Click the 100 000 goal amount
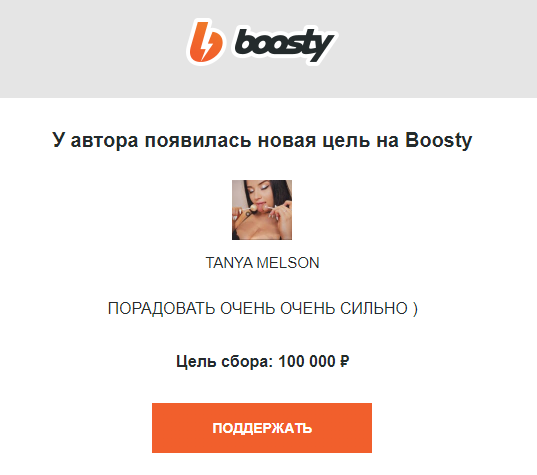The width and height of the screenshot is (537, 475). pos(307,361)
